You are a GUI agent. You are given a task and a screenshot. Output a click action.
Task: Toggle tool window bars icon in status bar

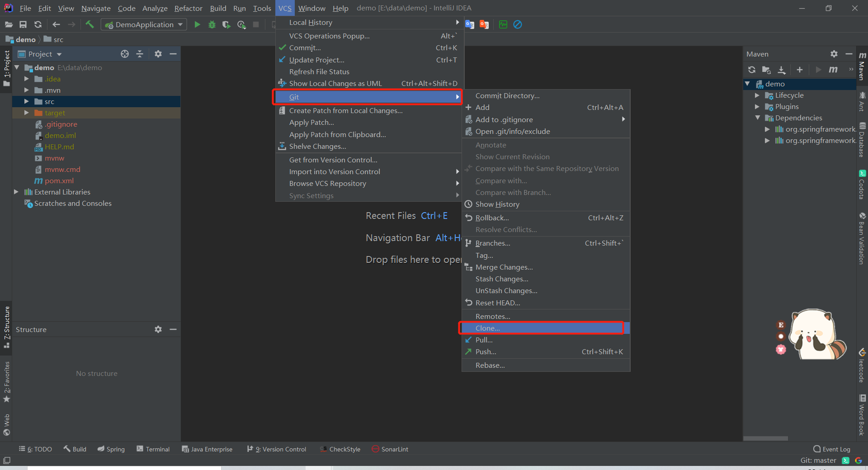pyautogui.click(x=7, y=461)
